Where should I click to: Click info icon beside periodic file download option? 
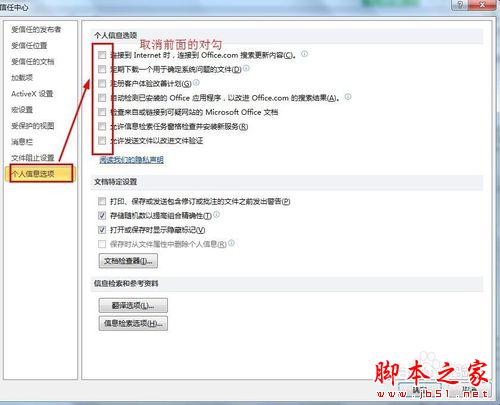coord(246,68)
